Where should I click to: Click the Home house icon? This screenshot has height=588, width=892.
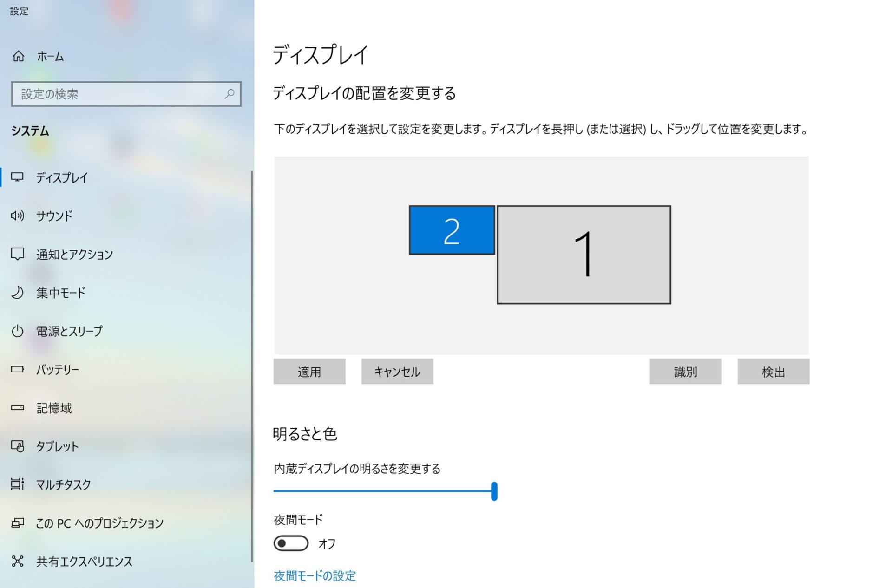pos(18,56)
